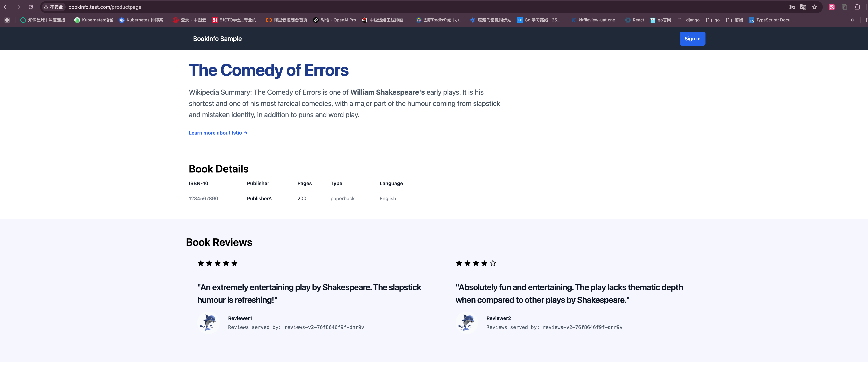Open 51CTO学堂 bookmark
Image resolution: width=868 pixels, height=385 pixels.
pos(236,20)
